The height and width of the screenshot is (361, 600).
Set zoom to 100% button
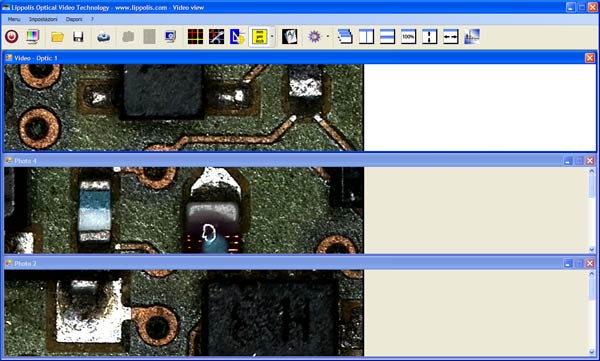pos(408,37)
